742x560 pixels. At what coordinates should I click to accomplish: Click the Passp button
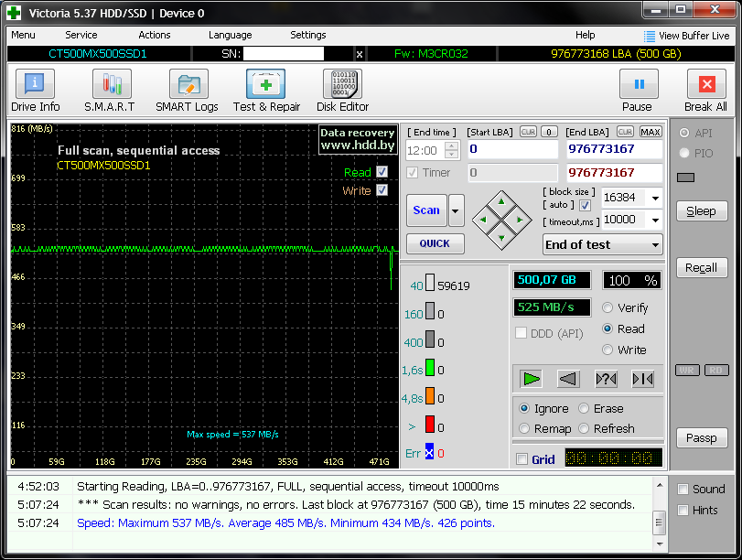point(702,438)
